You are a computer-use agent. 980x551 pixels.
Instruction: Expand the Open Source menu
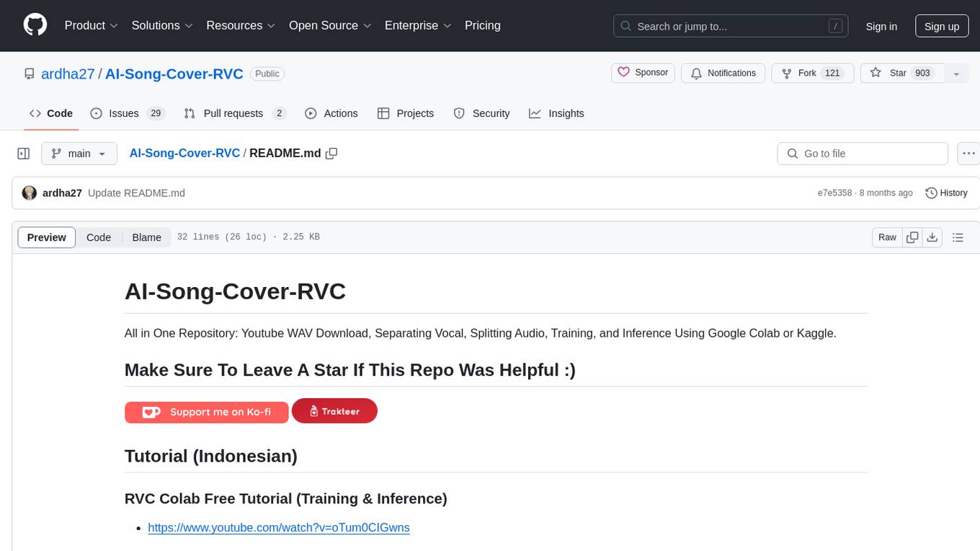330,25
